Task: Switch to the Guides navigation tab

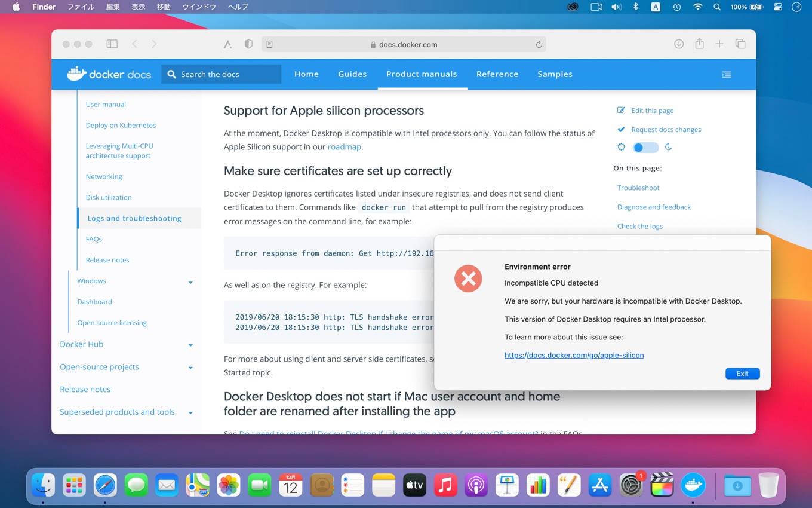Action: pyautogui.click(x=352, y=74)
